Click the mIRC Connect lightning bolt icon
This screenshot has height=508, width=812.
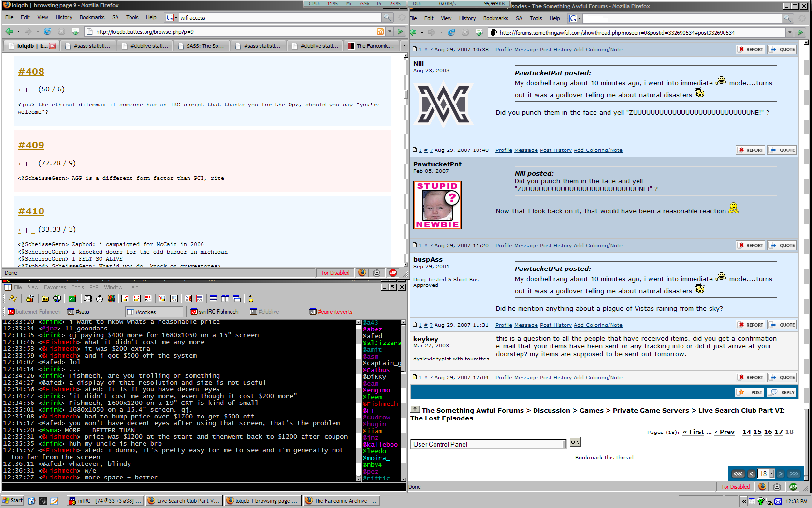(x=13, y=299)
